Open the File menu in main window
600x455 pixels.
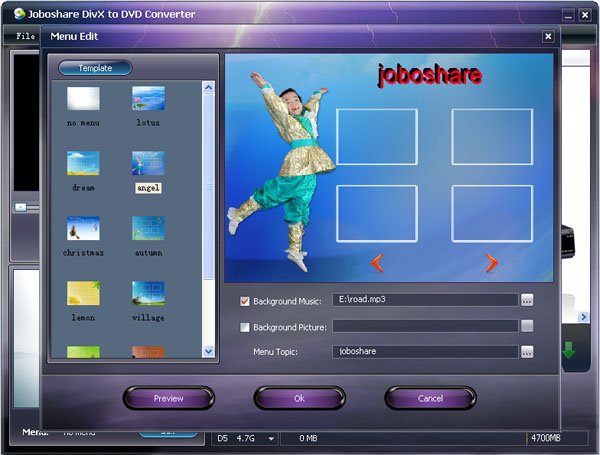26,36
